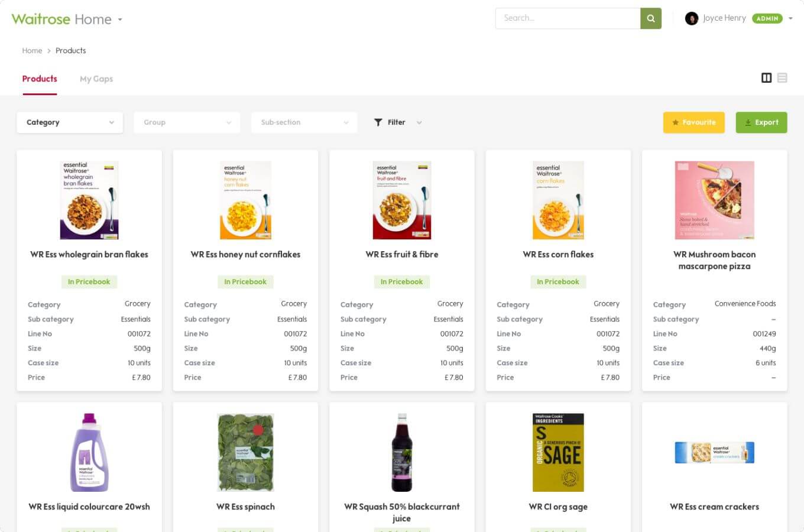The width and height of the screenshot is (804, 532).
Task: Click title 'WR Ess honey nut cornflakes'
Action: pyautogui.click(x=245, y=254)
